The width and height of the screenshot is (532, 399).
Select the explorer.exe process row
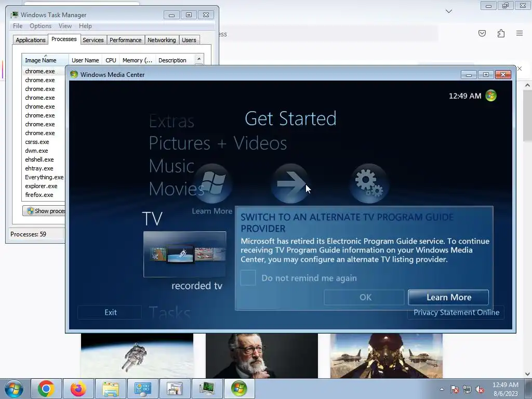pos(44,186)
